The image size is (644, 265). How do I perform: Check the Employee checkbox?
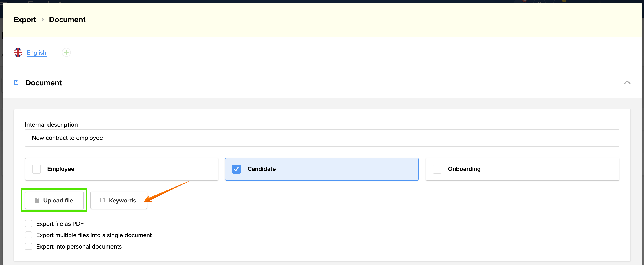coord(36,169)
